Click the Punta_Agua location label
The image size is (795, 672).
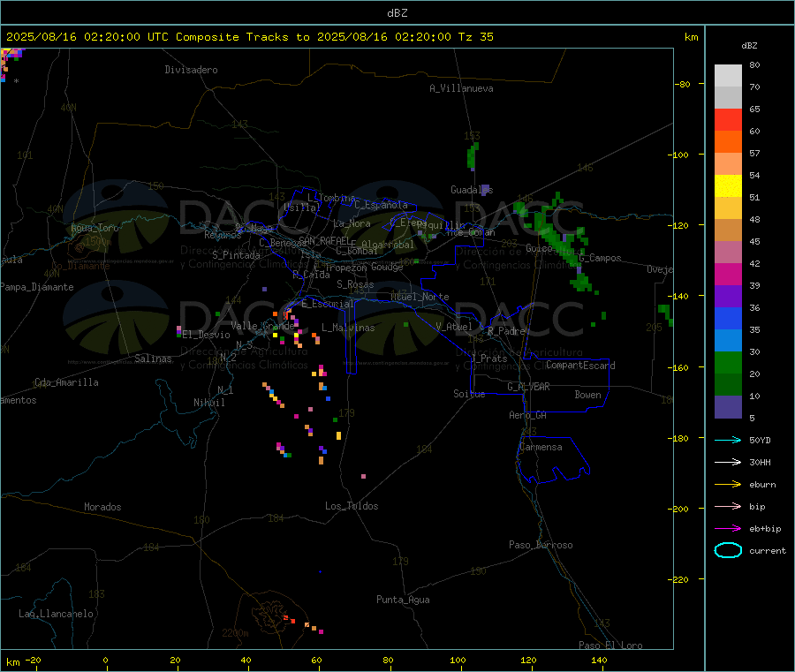[x=403, y=600]
